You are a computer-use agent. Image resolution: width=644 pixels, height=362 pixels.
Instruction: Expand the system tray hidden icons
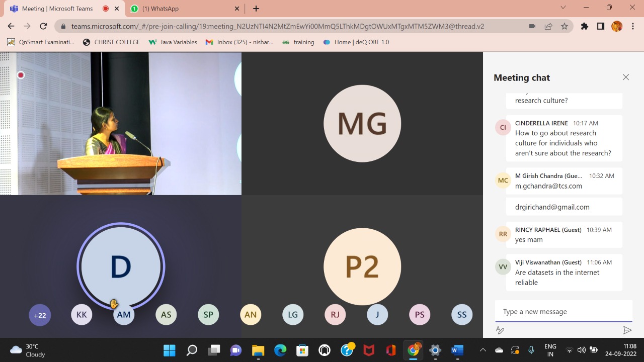coord(483,350)
